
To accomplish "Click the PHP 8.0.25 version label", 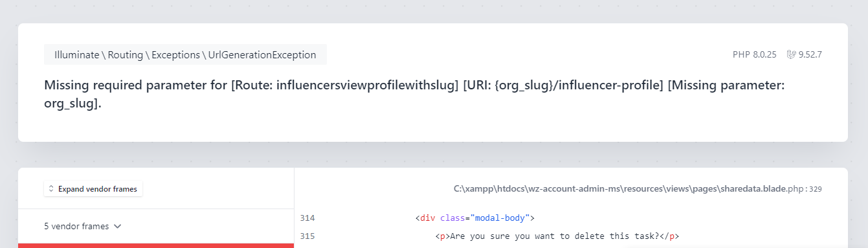I will click(754, 54).
